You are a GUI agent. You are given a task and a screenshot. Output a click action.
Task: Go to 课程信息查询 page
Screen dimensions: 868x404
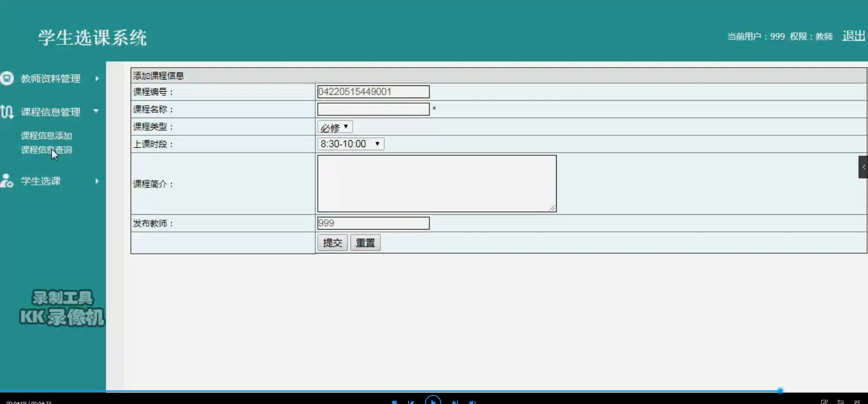46,150
